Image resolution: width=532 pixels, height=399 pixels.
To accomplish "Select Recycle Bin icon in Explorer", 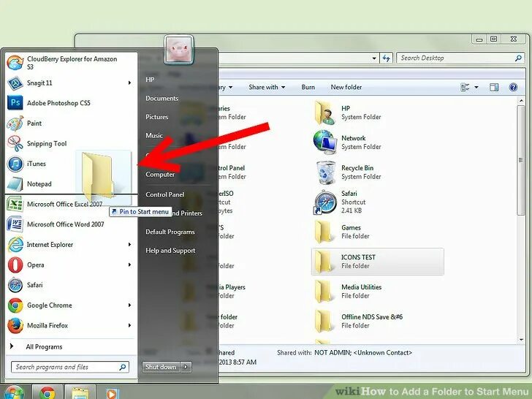I will point(325,172).
